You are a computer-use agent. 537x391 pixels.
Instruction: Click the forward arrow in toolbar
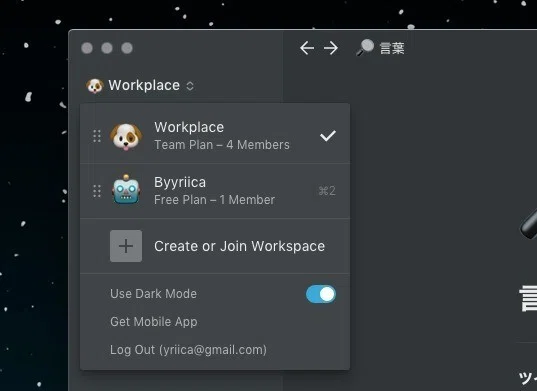[x=331, y=48]
